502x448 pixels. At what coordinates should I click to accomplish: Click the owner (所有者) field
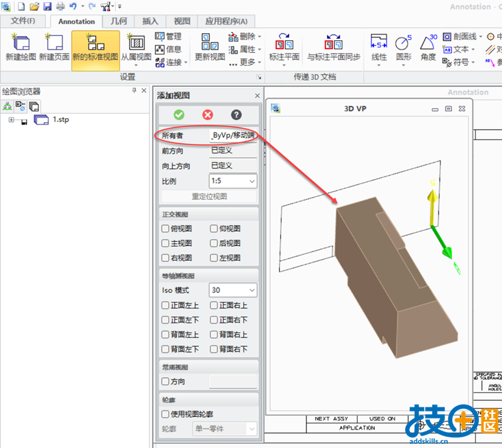point(233,135)
